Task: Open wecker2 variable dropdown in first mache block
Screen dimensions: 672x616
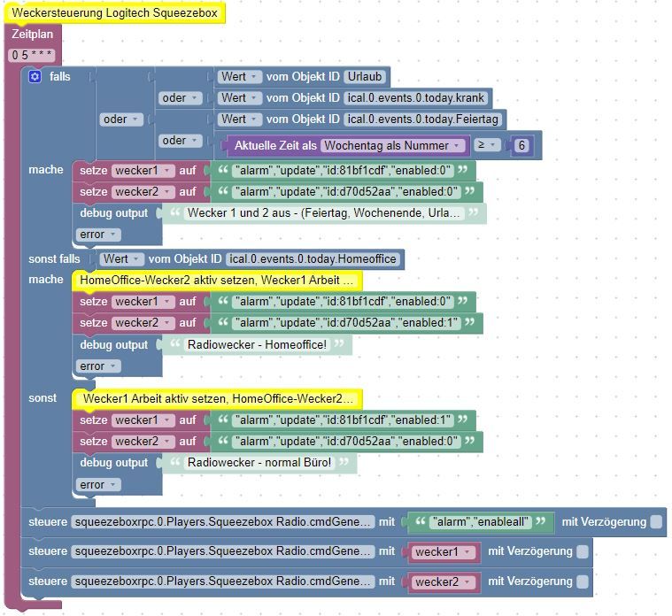Action: [x=143, y=192]
